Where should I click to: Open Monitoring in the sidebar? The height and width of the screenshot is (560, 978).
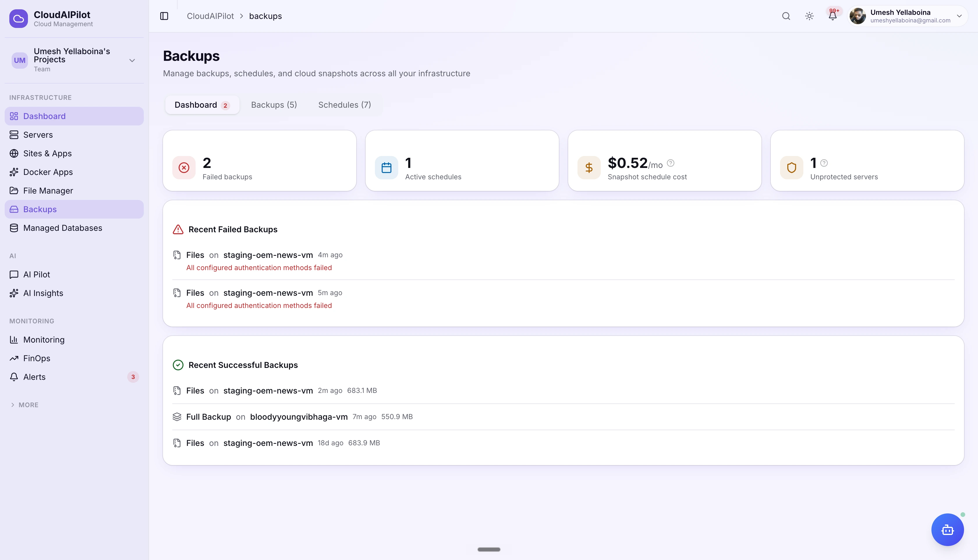(74, 340)
